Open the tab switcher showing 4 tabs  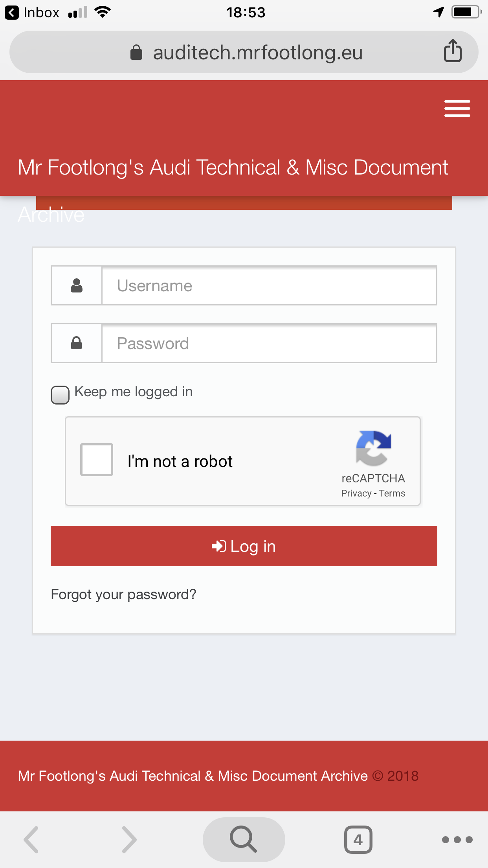tap(358, 839)
